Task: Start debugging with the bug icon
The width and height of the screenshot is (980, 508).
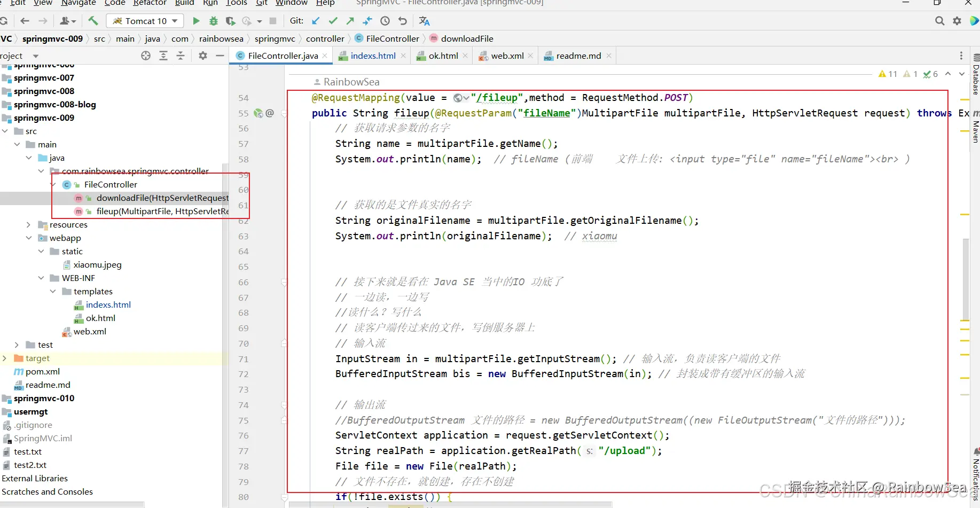Action: pyautogui.click(x=214, y=21)
